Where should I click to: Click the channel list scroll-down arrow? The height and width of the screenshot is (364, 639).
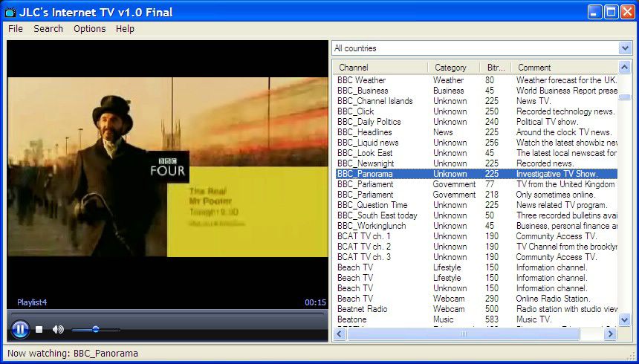pyautogui.click(x=624, y=319)
